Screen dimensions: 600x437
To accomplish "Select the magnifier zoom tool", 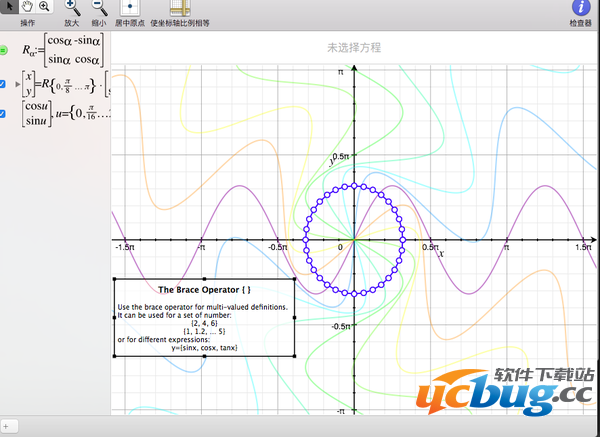I will (44, 6).
